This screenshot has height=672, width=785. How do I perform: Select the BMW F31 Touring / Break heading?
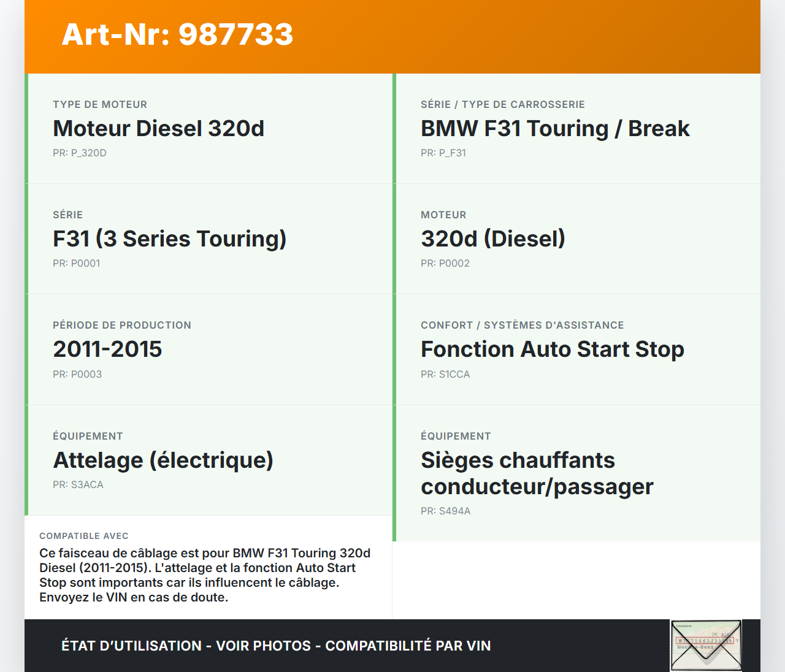(x=554, y=129)
